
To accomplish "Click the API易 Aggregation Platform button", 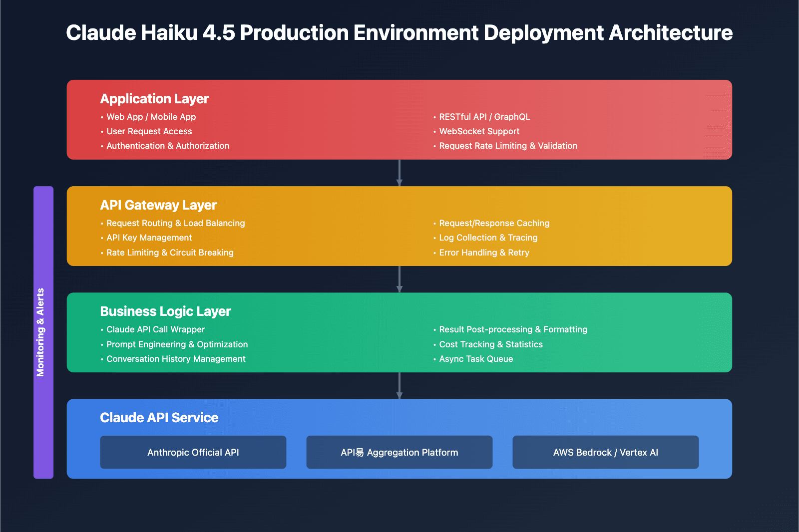I will tap(399, 452).
